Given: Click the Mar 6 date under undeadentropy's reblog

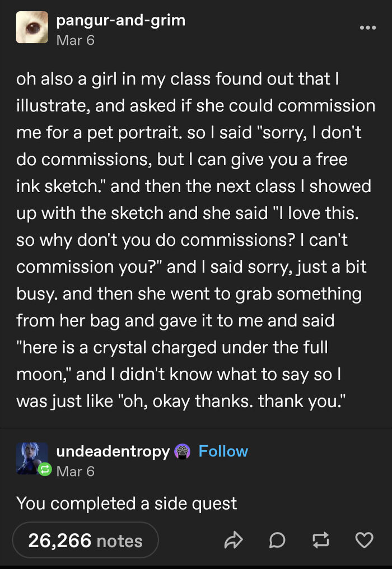Looking at the screenshot, I should tap(75, 471).
